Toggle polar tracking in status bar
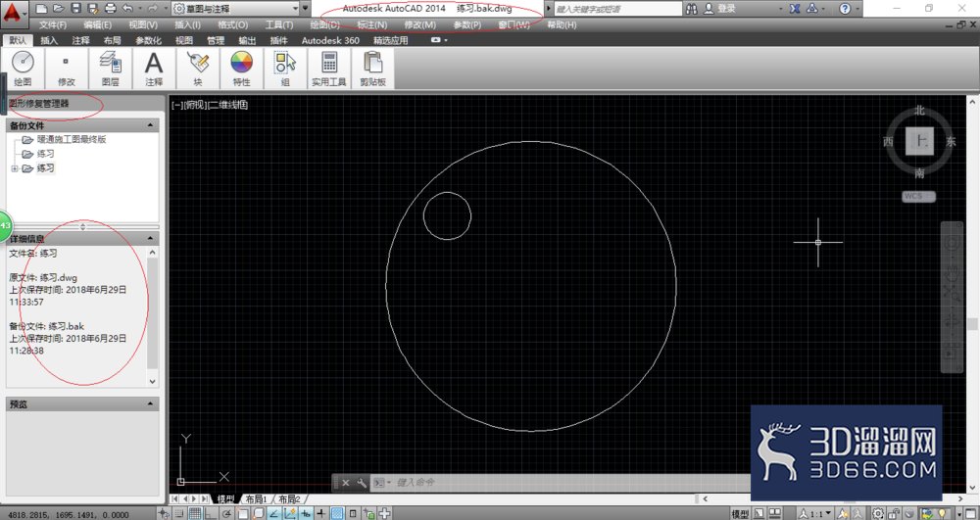The height and width of the screenshot is (520, 980). [227, 513]
